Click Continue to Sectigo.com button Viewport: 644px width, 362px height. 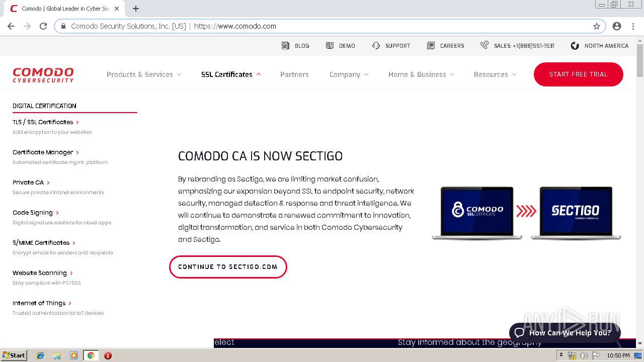point(228,267)
